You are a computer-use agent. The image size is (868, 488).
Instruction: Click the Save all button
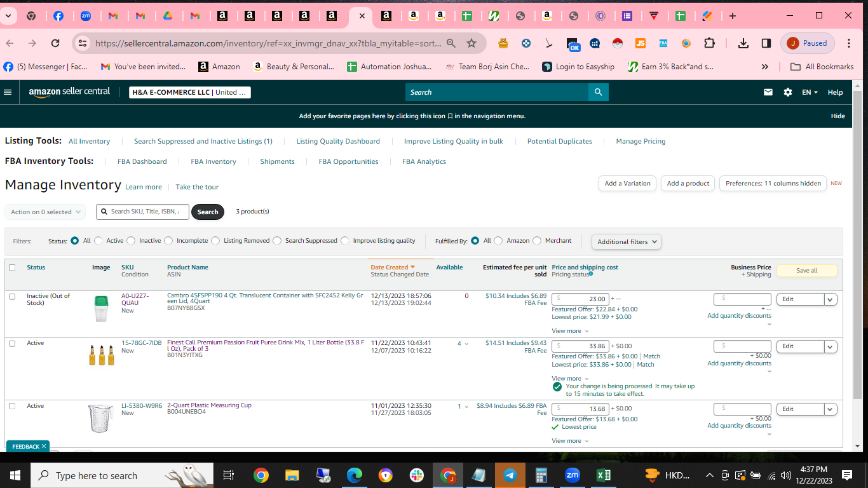coord(807,271)
